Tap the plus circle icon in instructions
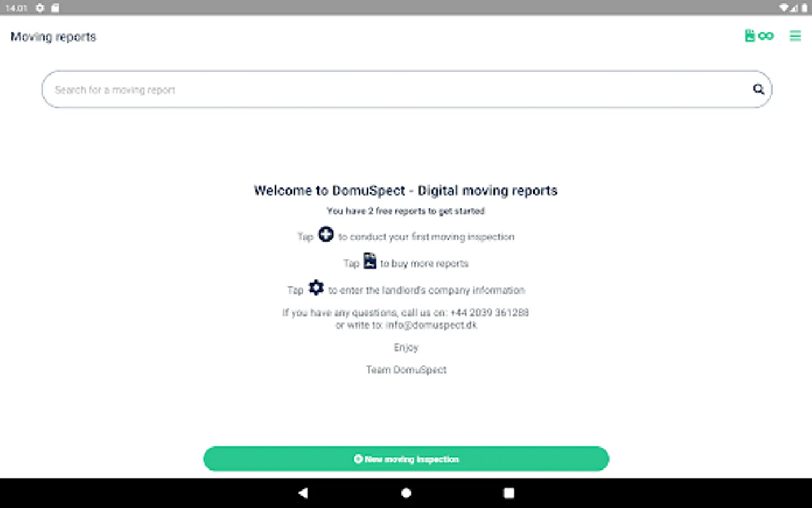 tap(326, 234)
